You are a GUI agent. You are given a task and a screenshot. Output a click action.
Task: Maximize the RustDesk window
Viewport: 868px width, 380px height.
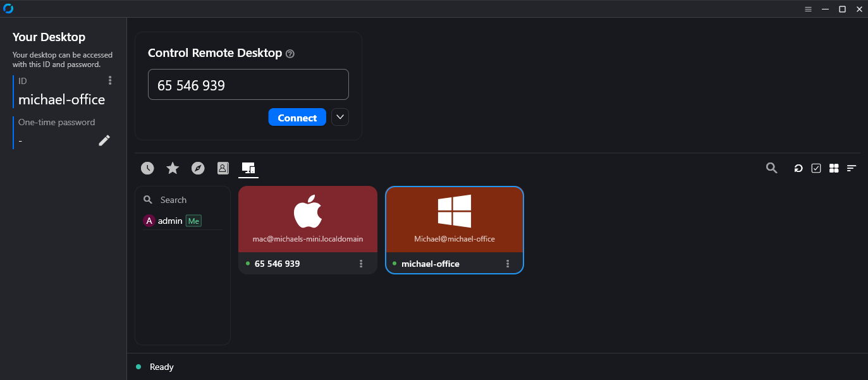(842, 9)
